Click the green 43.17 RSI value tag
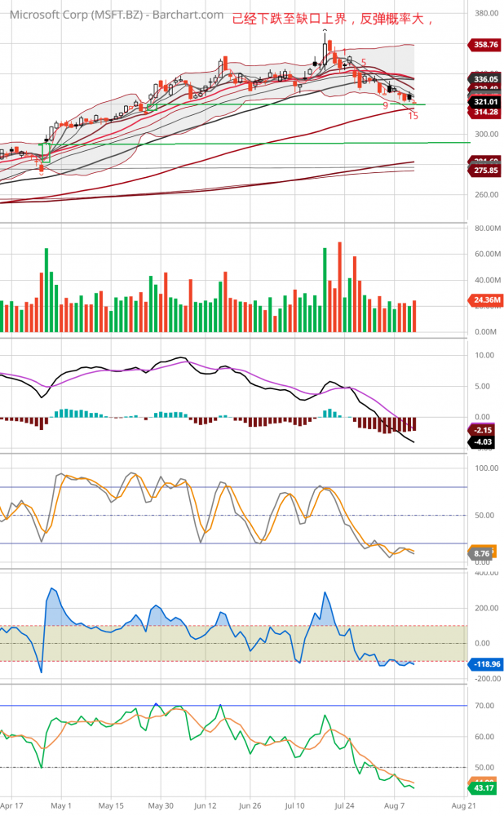 tap(485, 787)
